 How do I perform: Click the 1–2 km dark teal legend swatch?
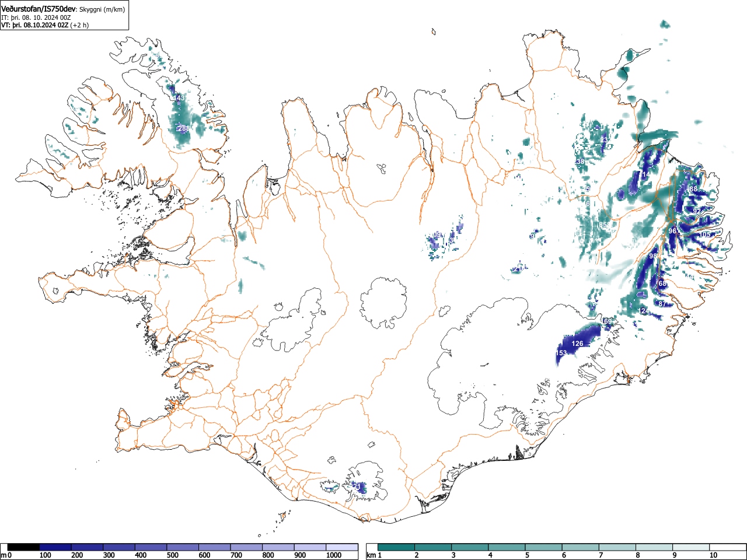397,547
